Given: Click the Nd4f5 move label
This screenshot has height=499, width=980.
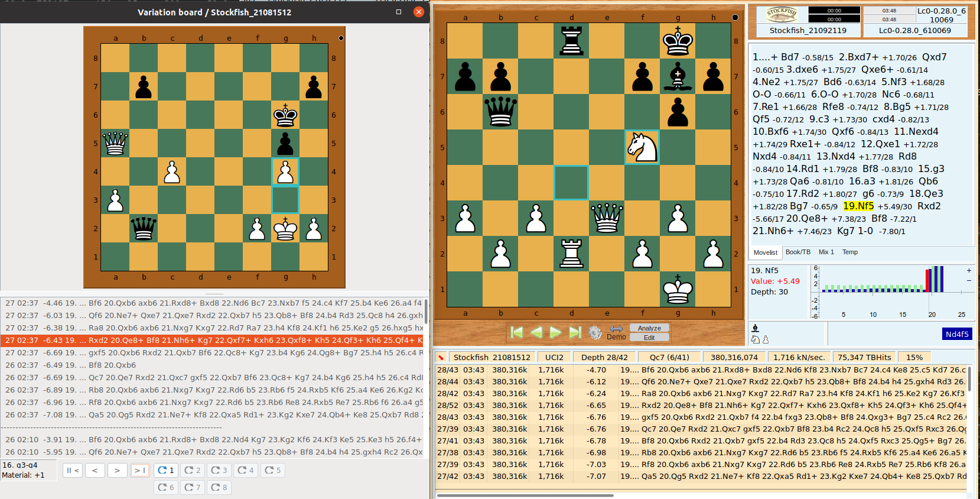Looking at the screenshot, I should [957, 334].
